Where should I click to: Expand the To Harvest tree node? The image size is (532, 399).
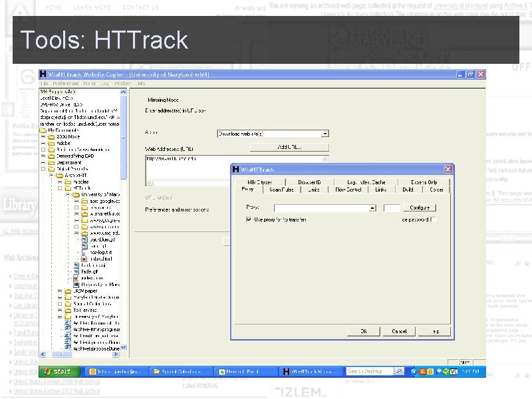point(60,310)
